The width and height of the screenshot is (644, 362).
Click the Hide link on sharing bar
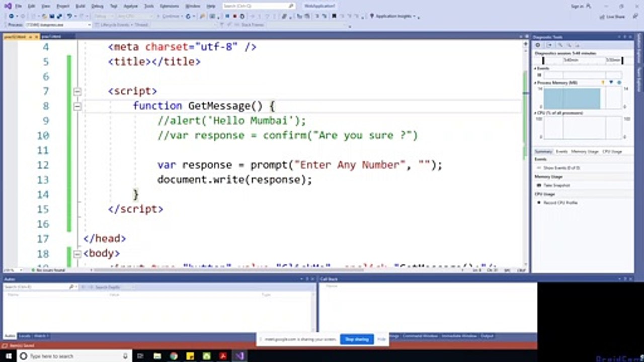tap(381, 339)
